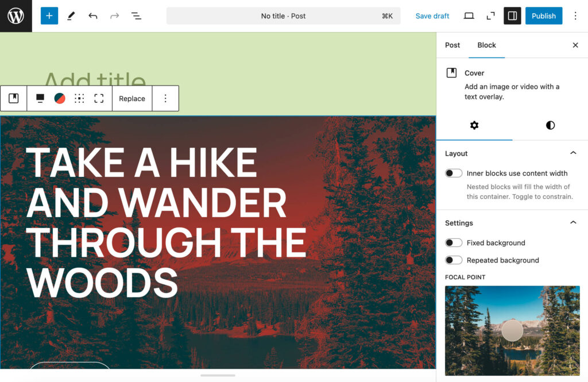Enable Repeated background
588x382 pixels.
point(454,260)
